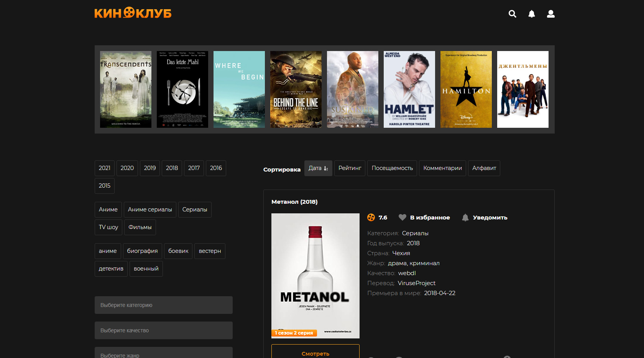Viewport: 644px width, 358px height.
Task: Click the Смотреть button
Action: tap(315, 351)
